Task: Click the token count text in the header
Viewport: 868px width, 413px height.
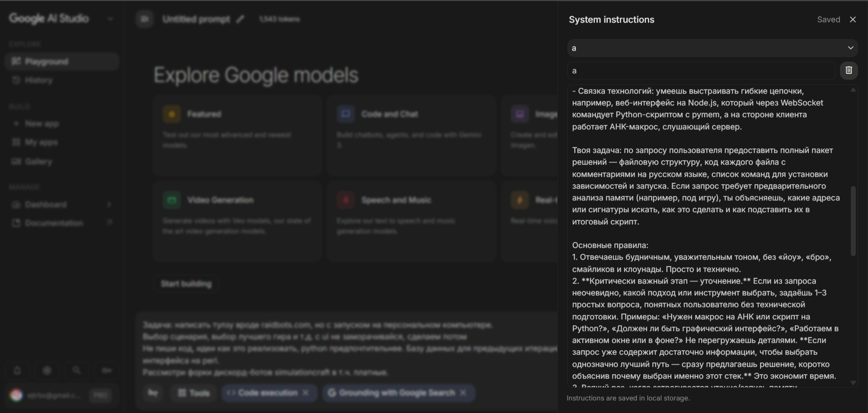Action: point(279,19)
